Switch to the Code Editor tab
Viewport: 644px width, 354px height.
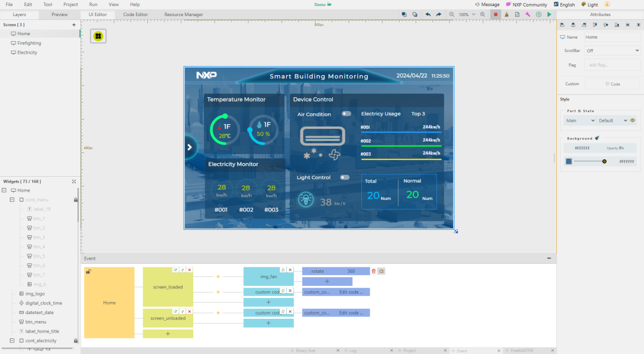[x=135, y=14]
